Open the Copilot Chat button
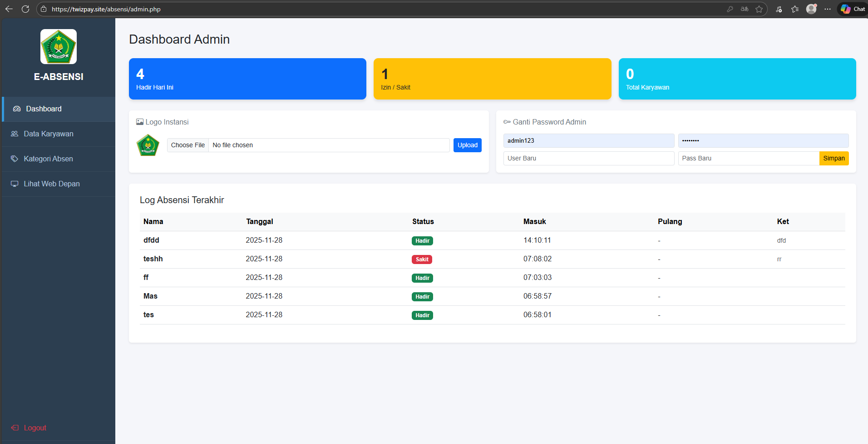The width and height of the screenshot is (868, 444). click(x=853, y=9)
